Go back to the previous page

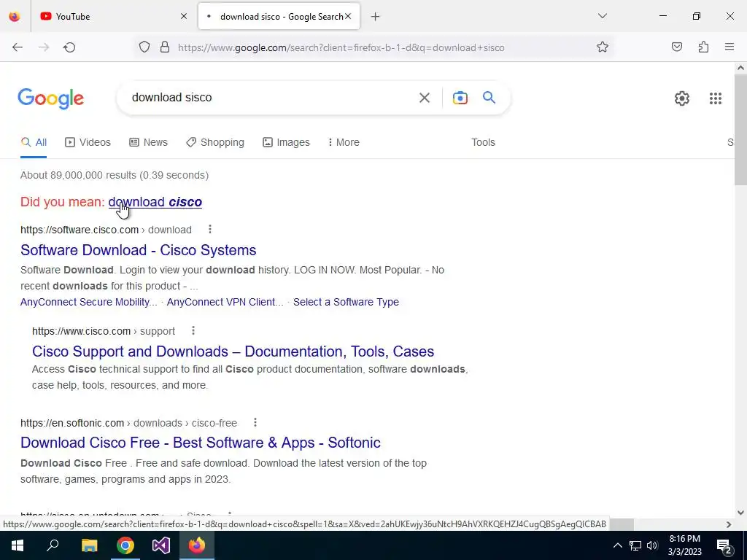[18, 47]
